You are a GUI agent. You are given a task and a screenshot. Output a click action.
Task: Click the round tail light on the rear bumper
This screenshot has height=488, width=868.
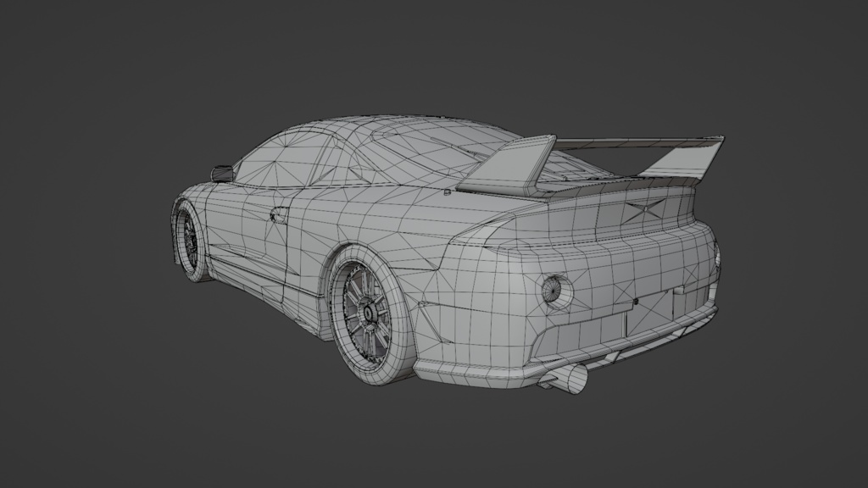(x=557, y=290)
